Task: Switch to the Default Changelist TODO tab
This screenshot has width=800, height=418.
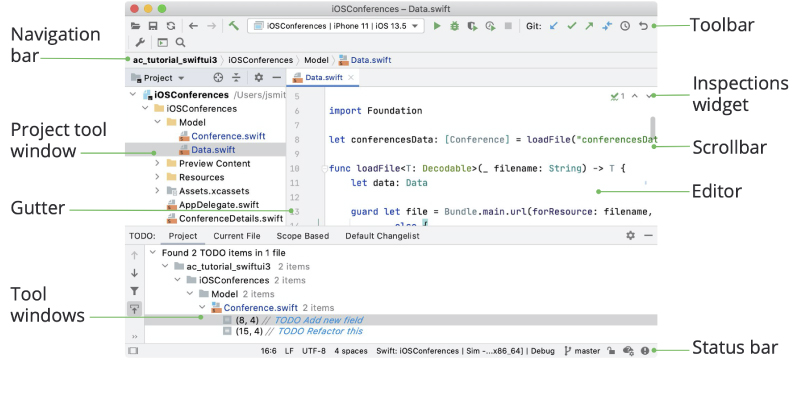Action: 382,236
